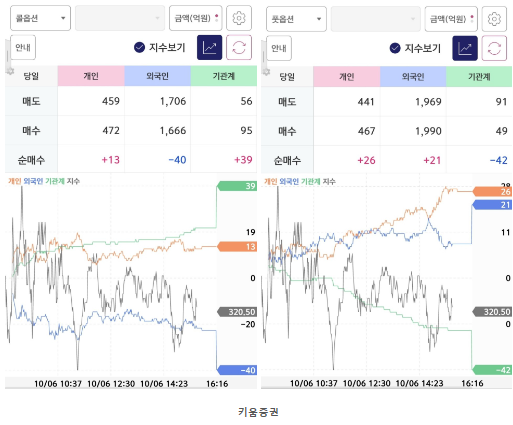
Task: Select 외국인 column header in call table
Action: click(157, 76)
